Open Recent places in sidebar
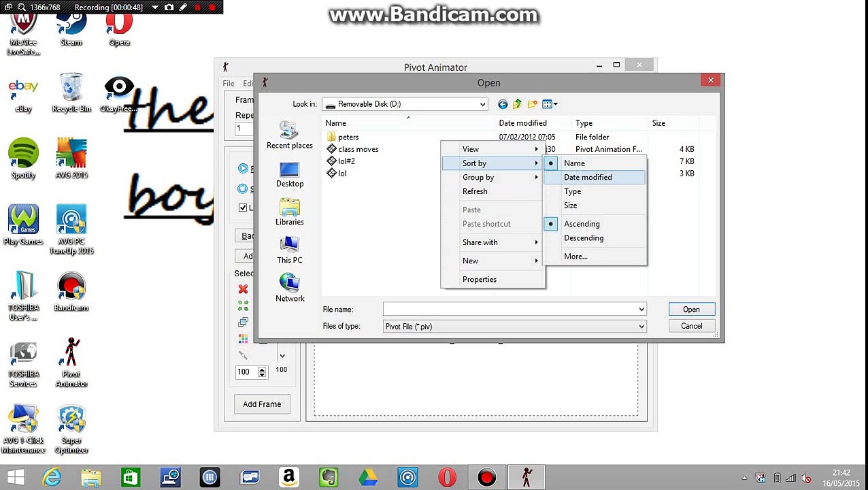This screenshot has width=868, height=490. pos(290,135)
